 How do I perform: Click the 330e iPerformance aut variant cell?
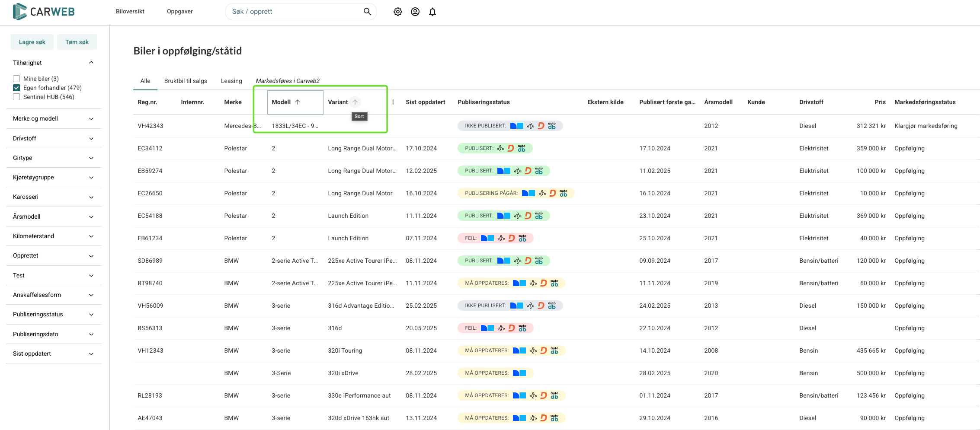pyautogui.click(x=359, y=395)
